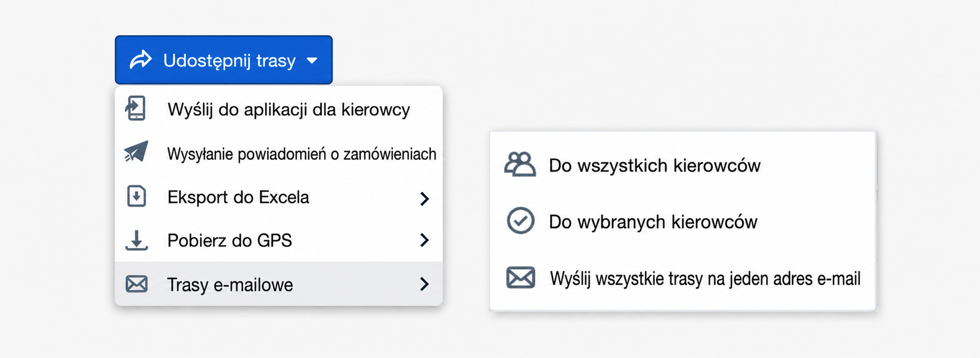Click the share arrow icon on Udostępnij trasy
The width and height of the screenshot is (980, 358).
click(141, 60)
